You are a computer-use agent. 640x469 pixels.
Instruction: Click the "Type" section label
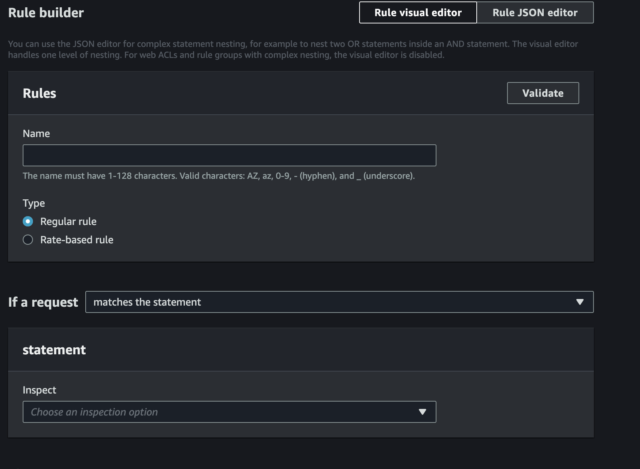point(34,203)
